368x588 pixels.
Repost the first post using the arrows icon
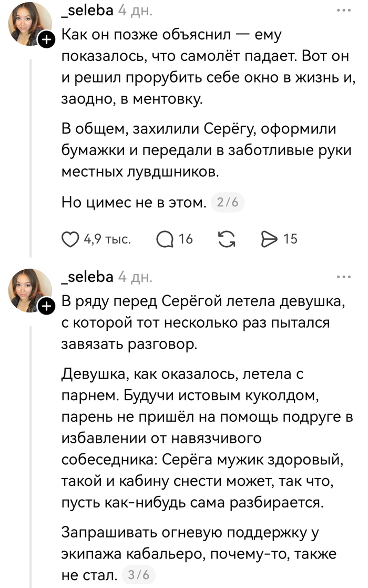227,239
